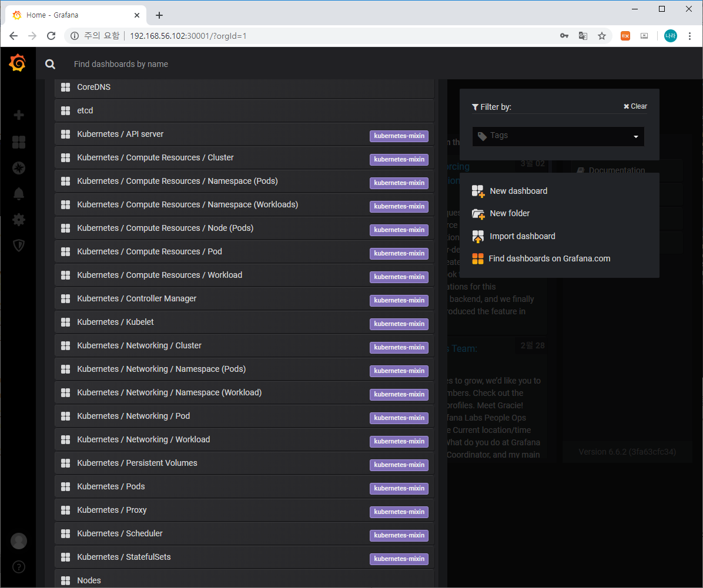Viewport: 703px width, 588px height.
Task: Open the Alerting bell icon in sidebar
Action: coord(19,194)
